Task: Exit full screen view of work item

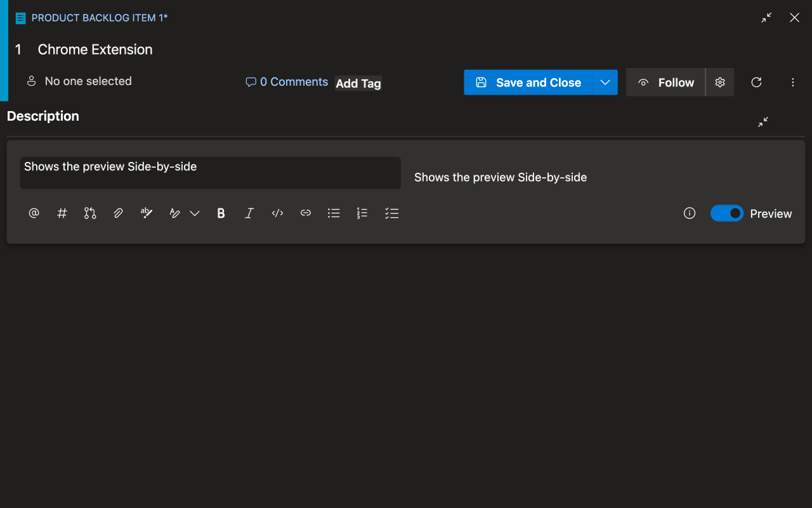Action: click(766, 18)
